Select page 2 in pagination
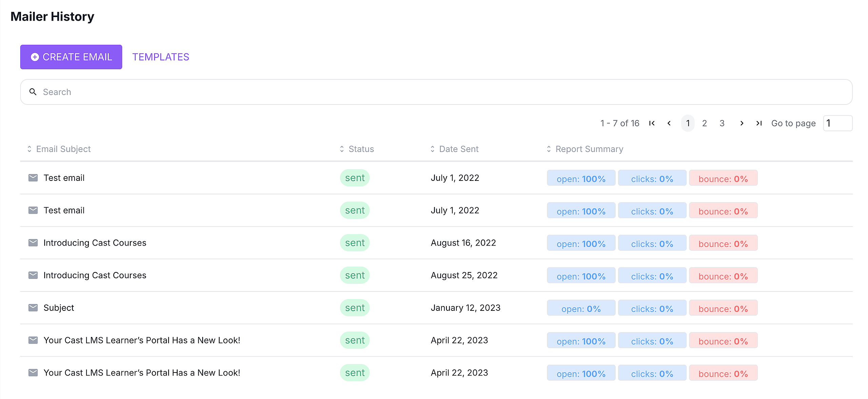868x399 pixels. (x=704, y=123)
